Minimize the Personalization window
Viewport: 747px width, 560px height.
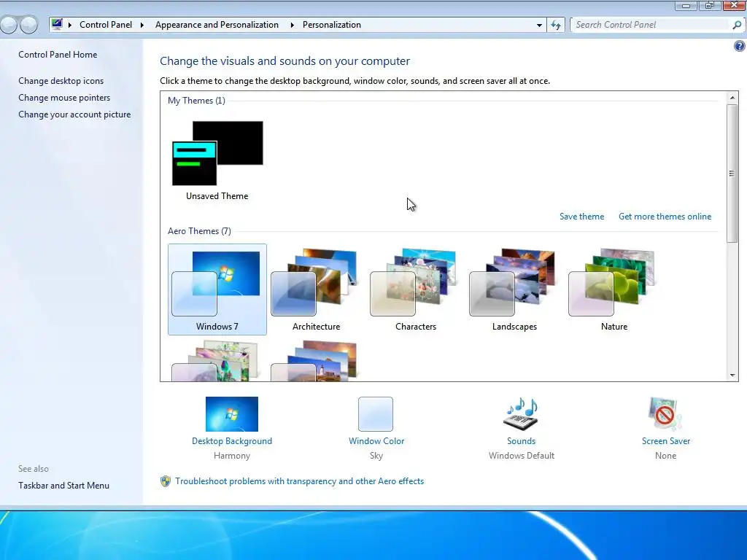[x=686, y=6]
